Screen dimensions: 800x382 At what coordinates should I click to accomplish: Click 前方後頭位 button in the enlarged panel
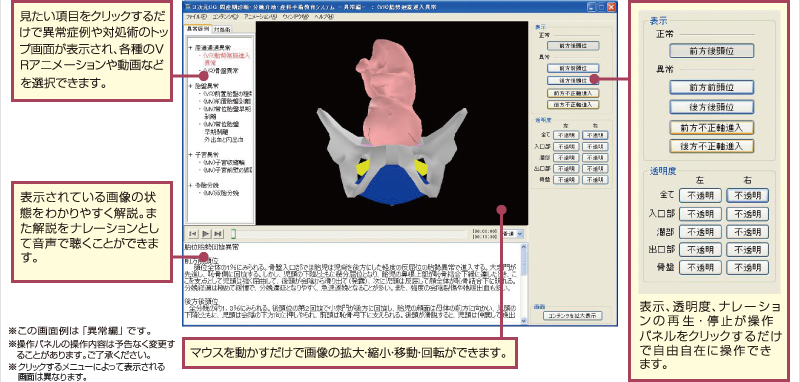click(712, 50)
